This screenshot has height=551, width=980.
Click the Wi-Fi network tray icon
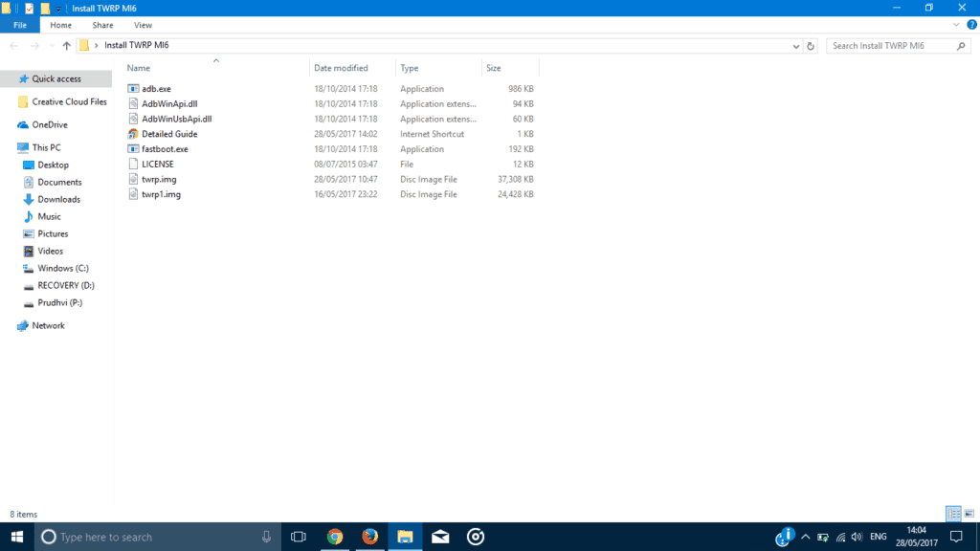pyautogui.click(x=840, y=537)
